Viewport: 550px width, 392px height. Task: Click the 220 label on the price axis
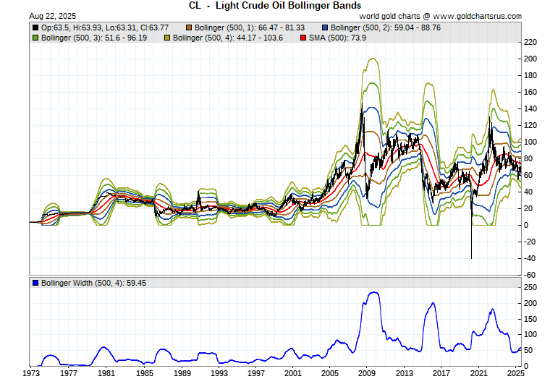(x=530, y=42)
